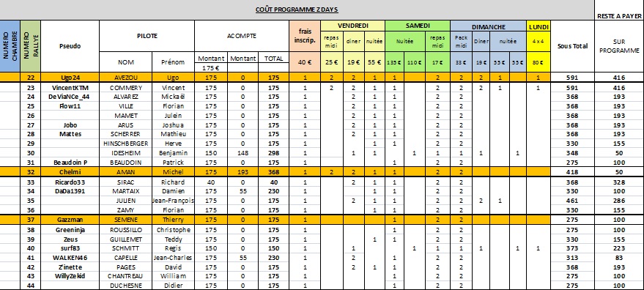Click the yellow LUNDI header cell
Viewport: 644px width, 290px height.
[538, 26]
